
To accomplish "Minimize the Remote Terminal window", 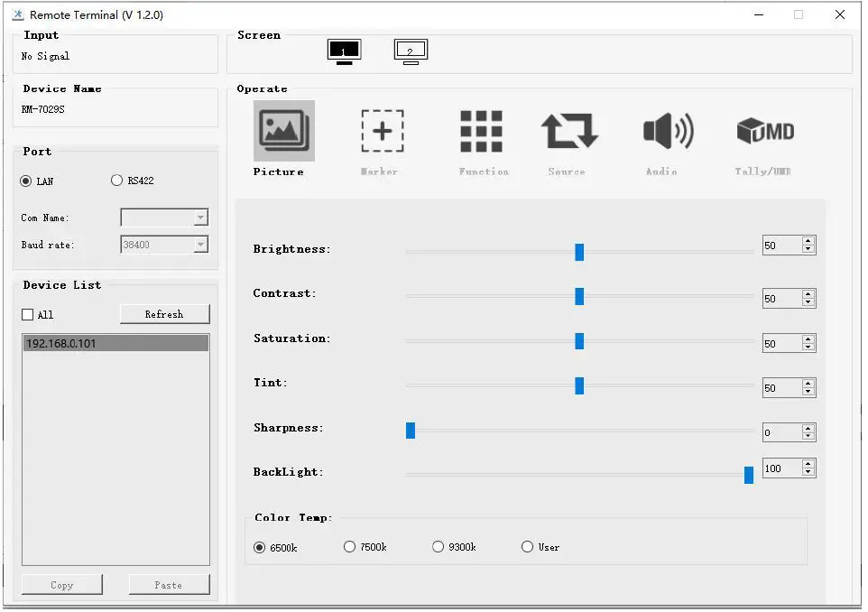I will tap(759, 14).
